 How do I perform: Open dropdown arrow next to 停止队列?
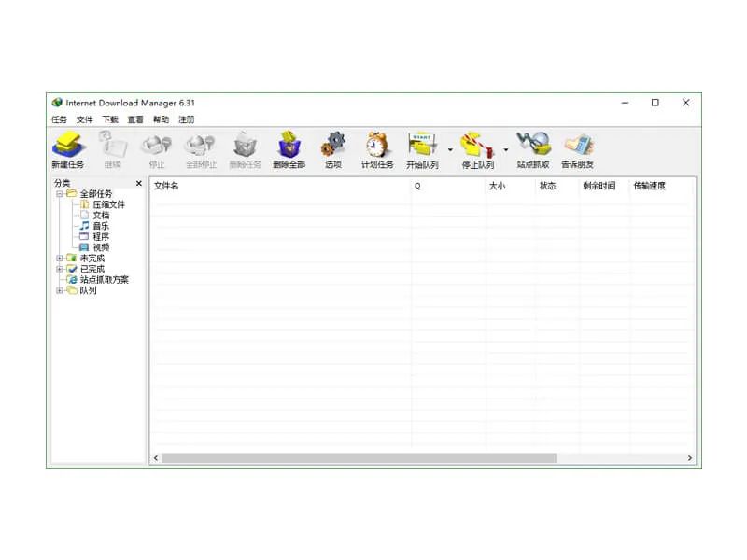506,150
